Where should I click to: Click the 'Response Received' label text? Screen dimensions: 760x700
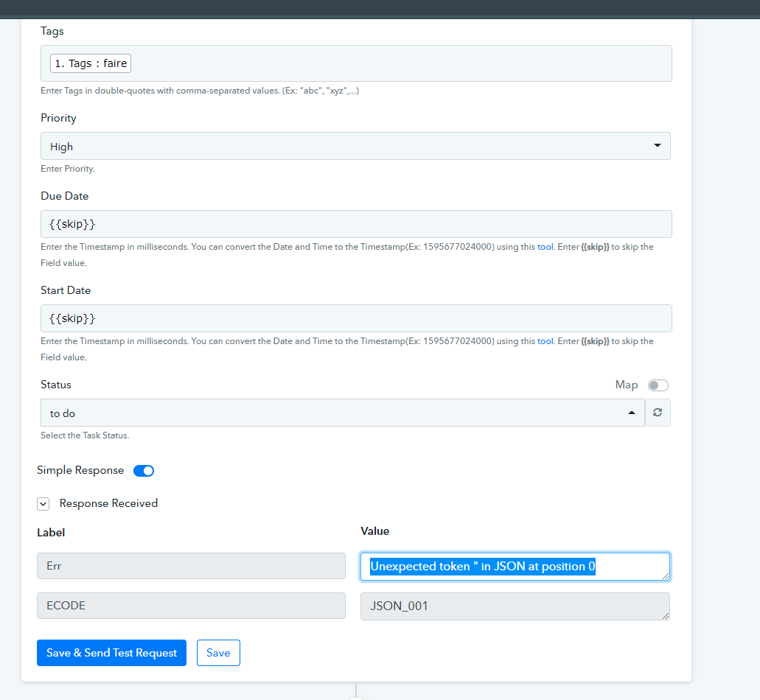pos(108,504)
